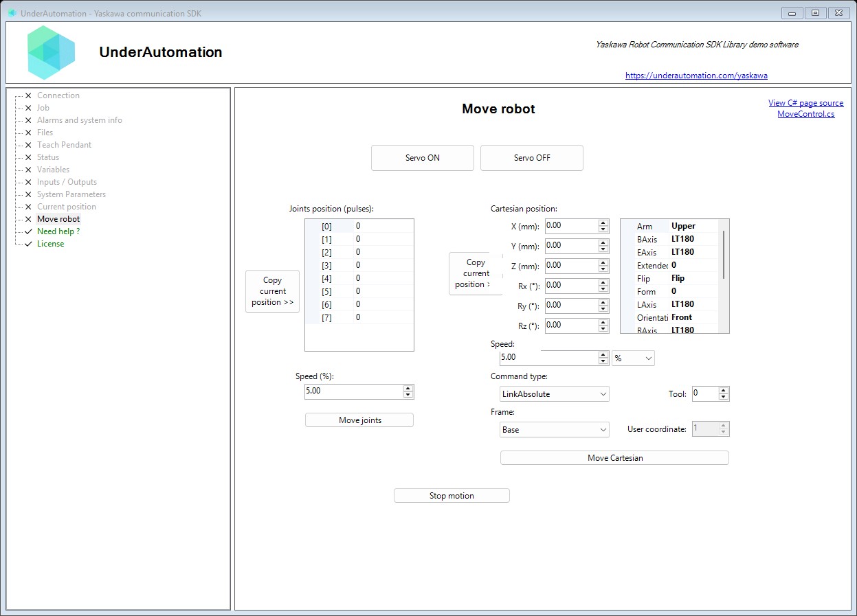Open the Command type LinkAbsolute dropdown
This screenshot has width=857, height=616.
(x=555, y=394)
